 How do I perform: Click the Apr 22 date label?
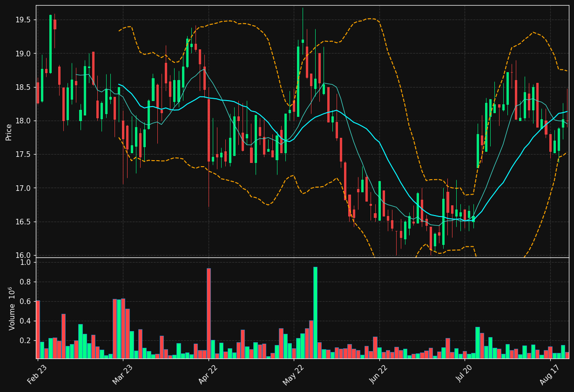(208, 375)
